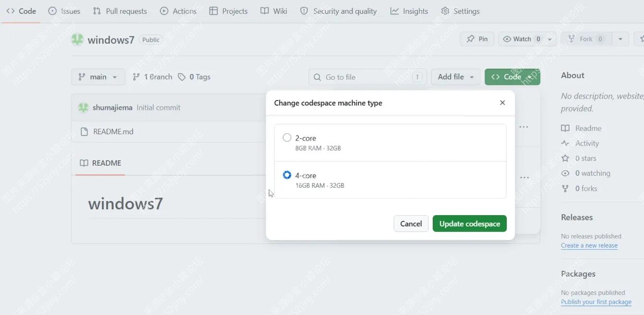Open the Readme link in About
The height and width of the screenshot is (315, 644).
click(582, 128)
